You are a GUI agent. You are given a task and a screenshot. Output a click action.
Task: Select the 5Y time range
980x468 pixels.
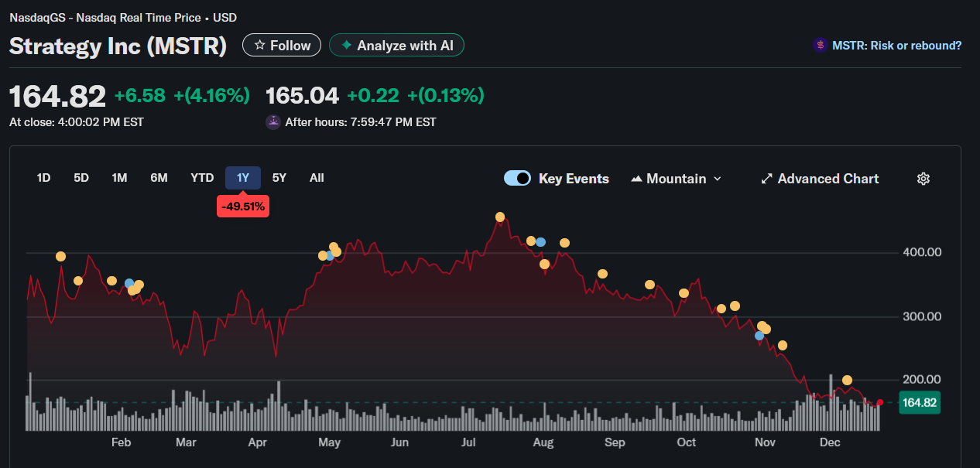279,178
